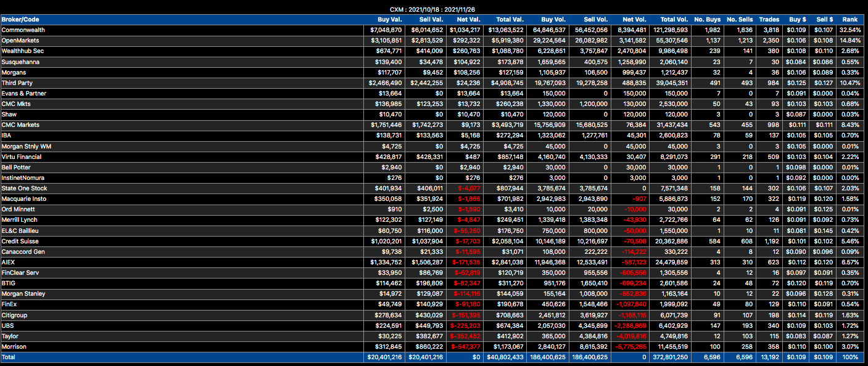Select the Virtu Financial broker name

22,157
